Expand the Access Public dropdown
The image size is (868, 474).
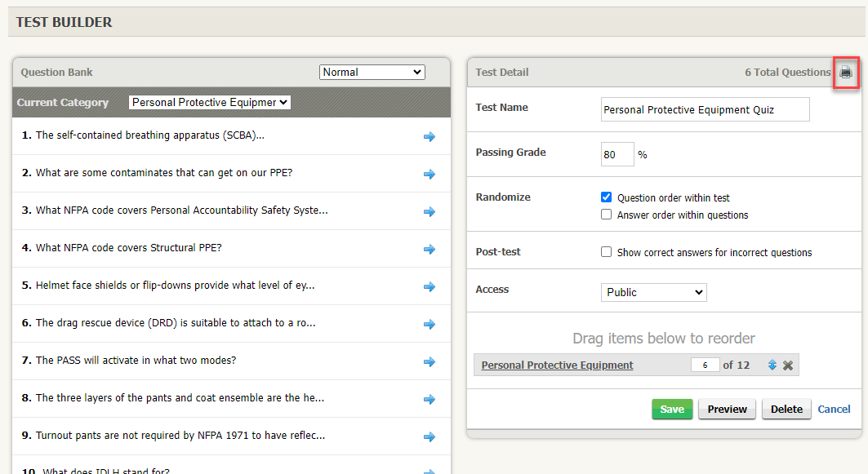click(653, 292)
